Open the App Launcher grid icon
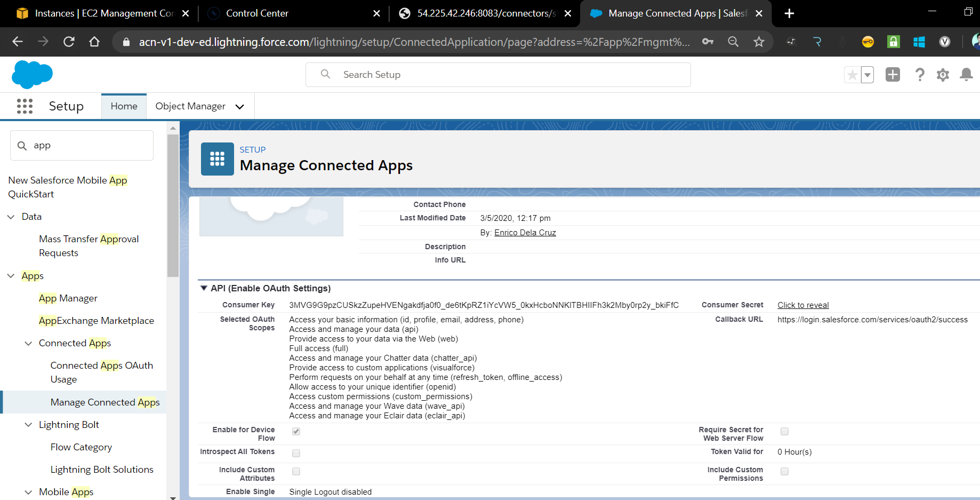This screenshot has height=500, width=980. 25,106
